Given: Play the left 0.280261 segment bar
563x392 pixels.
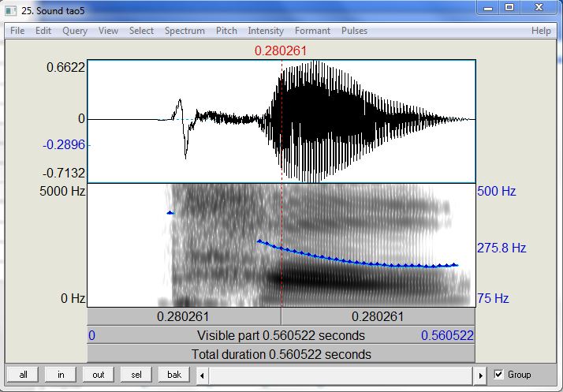Looking at the screenshot, I should [x=184, y=316].
